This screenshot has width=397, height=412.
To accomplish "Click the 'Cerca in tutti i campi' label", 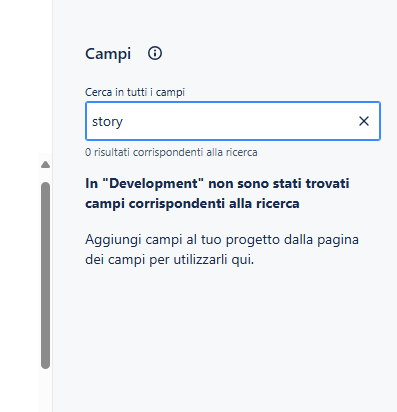I will point(135,92).
